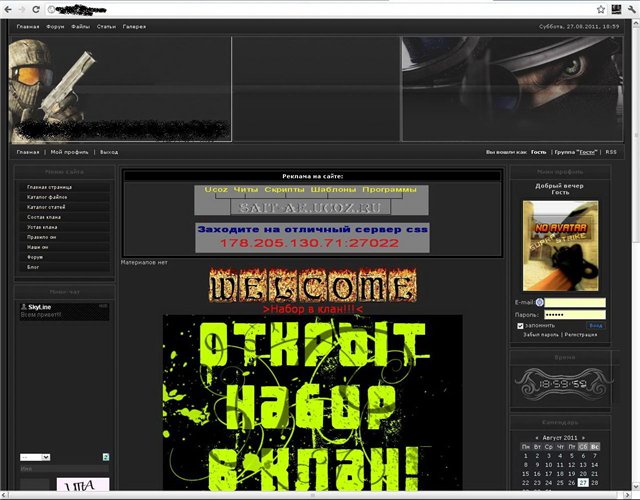Click the mini-chat refresh icon
This screenshot has height=500, width=640.
coord(105,457)
